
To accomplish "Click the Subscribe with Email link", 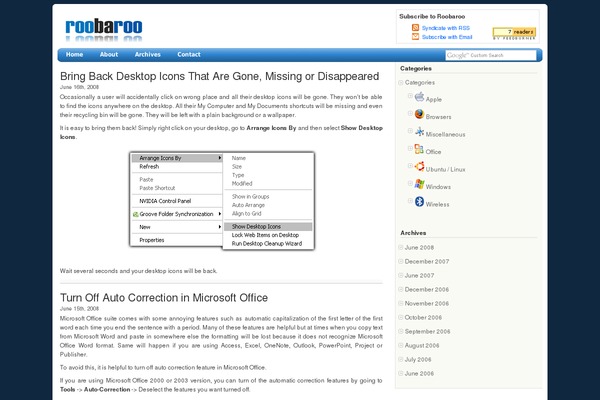I will point(447,37).
